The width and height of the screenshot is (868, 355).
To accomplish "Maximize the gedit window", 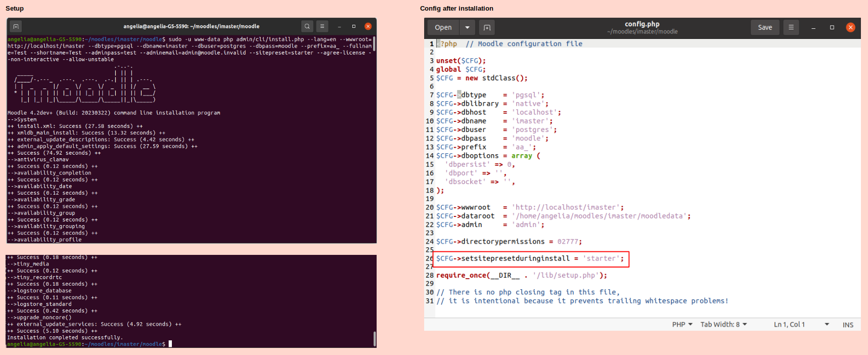I will 832,27.
